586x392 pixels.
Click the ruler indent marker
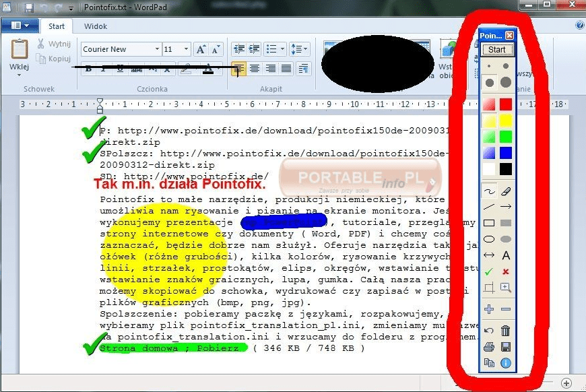[100, 106]
